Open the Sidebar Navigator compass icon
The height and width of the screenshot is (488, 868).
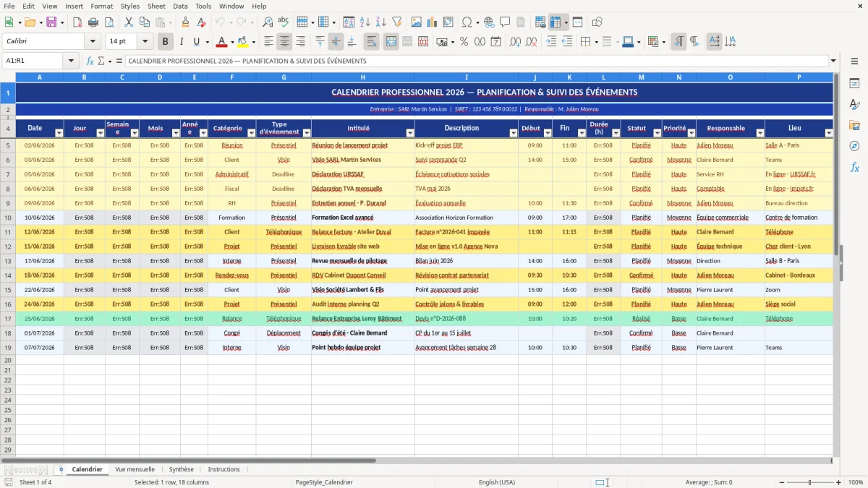click(x=854, y=146)
